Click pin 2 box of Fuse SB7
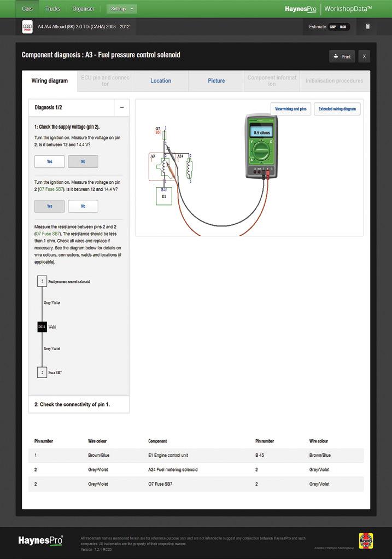 pyautogui.click(x=42, y=372)
